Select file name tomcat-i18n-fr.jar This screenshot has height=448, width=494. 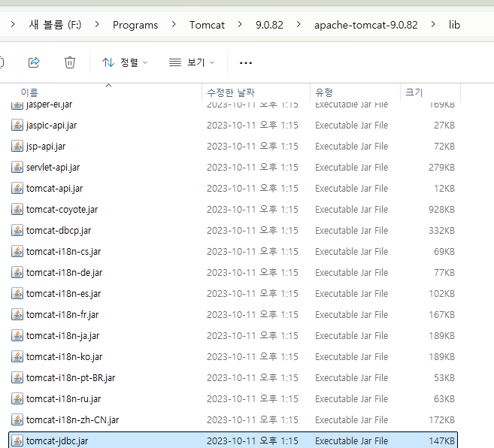(x=62, y=315)
